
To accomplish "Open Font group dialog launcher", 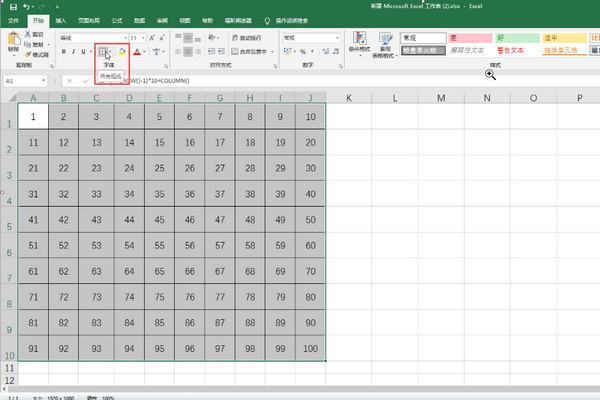I will coord(166,66).
